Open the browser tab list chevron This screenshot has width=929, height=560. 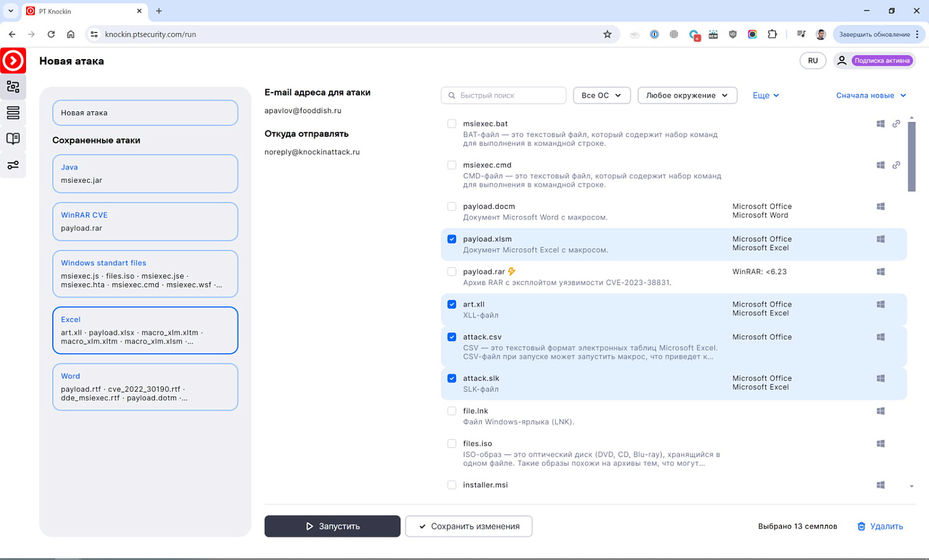pos(11,11)
